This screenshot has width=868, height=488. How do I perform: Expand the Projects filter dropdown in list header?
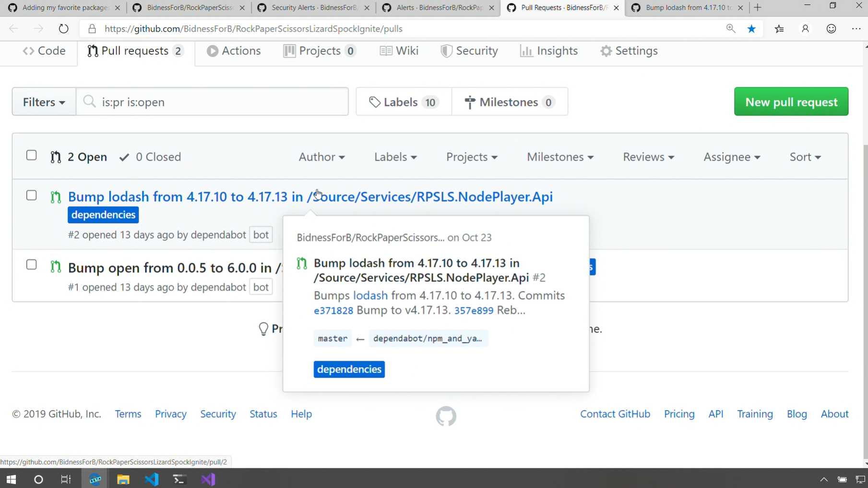472,157
